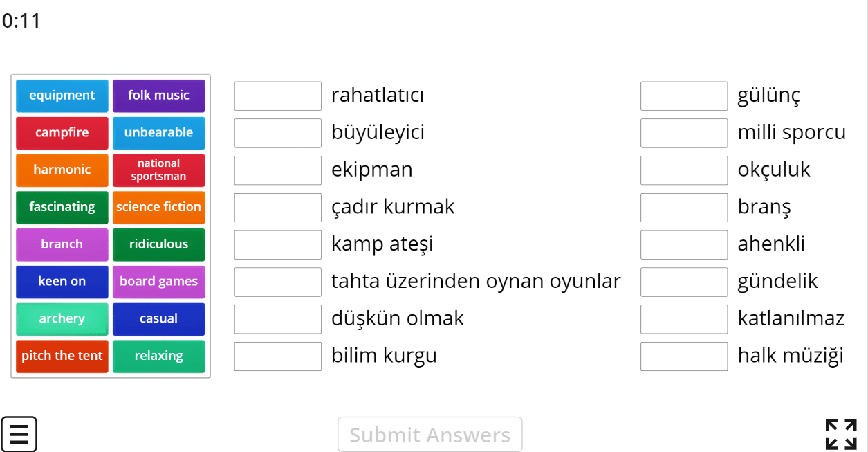Image resolution: width=868 pixels, height=452 pixels.
Task: Click the elapsed timer display
Action: (21, 21)
